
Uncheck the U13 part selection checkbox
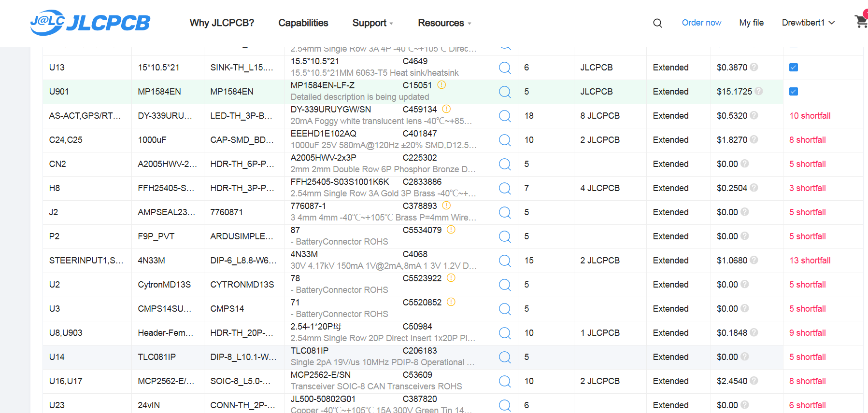coord(794,68)
